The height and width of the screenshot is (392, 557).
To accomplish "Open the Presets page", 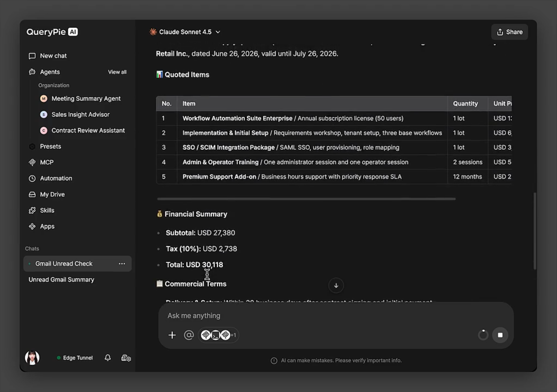I will [x=45, y=146].
